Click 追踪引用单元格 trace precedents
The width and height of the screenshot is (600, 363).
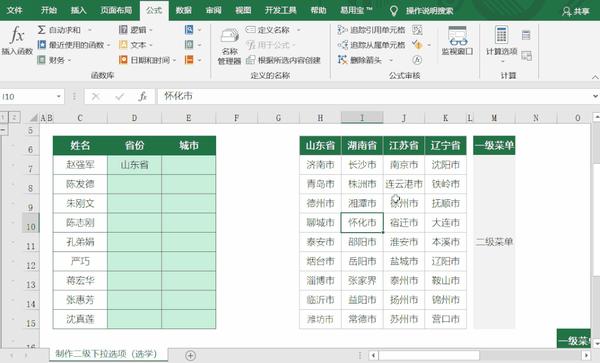pos(372,30)
